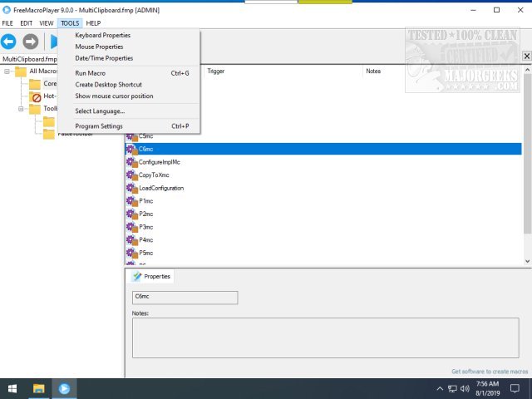Click the gray forward arrow toolbar icon
This screenshot has height=399, width=532.
tap(31, 42)
